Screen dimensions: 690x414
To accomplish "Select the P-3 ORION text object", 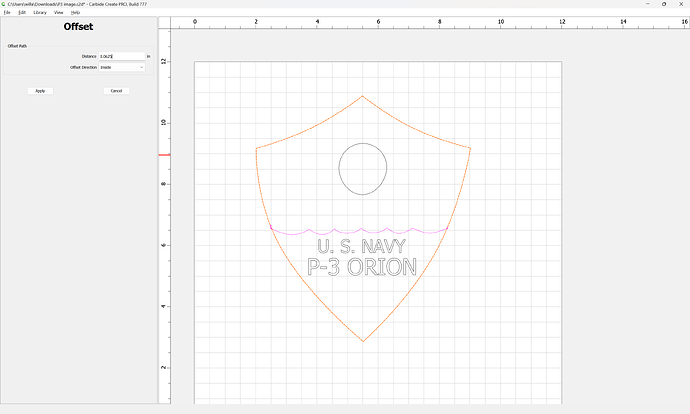I will 362,267.
